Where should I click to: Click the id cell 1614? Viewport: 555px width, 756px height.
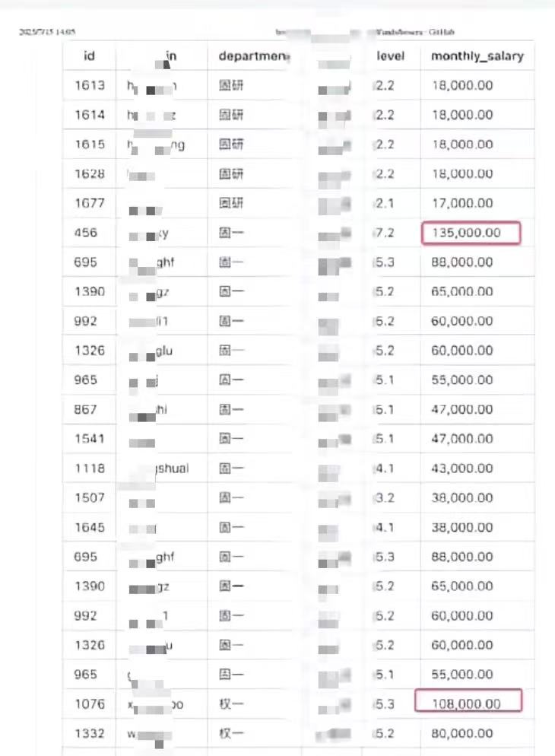pyautogui.click(x=90, y=116)
